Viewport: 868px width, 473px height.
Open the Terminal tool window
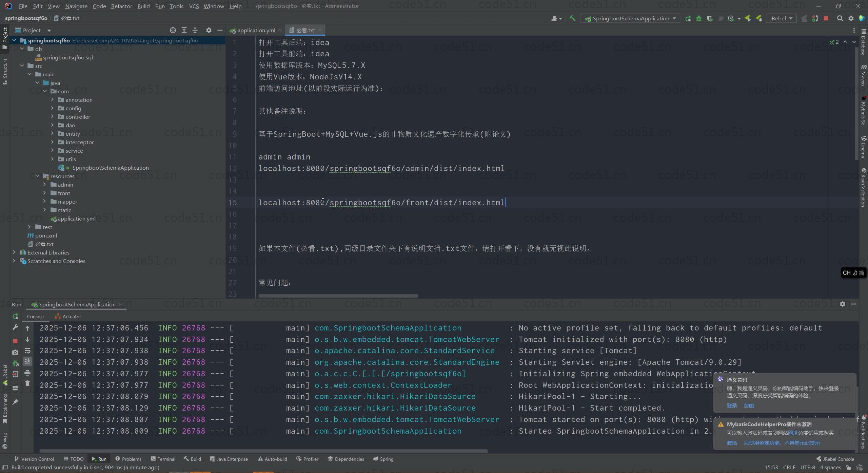coord(163,459)
